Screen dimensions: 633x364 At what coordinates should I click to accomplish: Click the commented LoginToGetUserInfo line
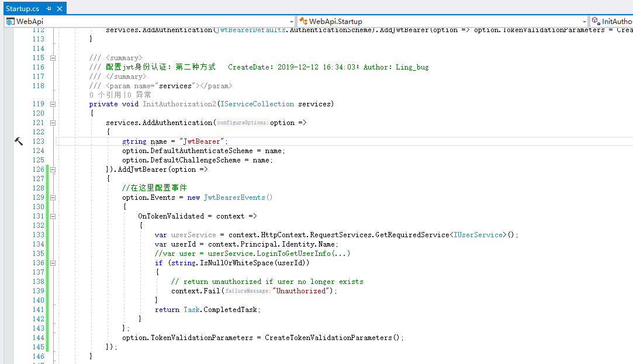pos(252,254)
